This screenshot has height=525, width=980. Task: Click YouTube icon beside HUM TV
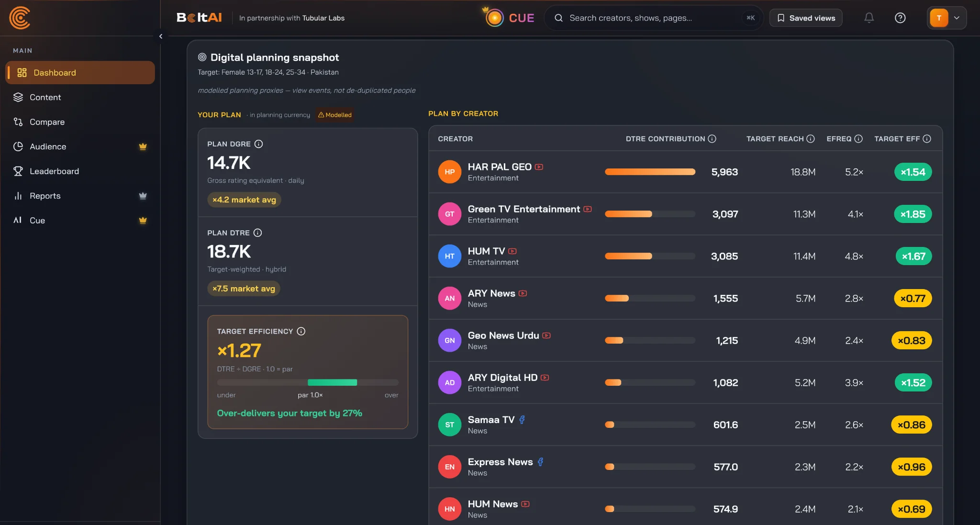click(x=513, y=251)
